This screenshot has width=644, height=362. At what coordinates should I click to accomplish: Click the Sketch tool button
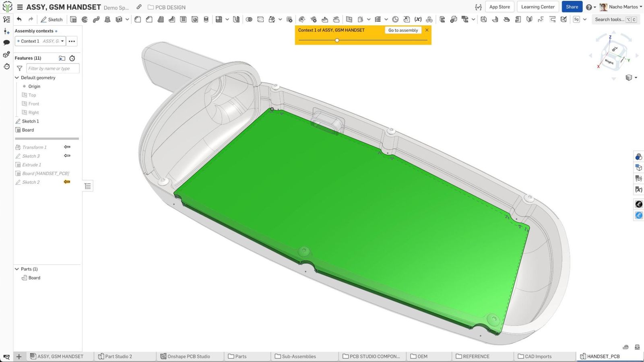point(52,19)
